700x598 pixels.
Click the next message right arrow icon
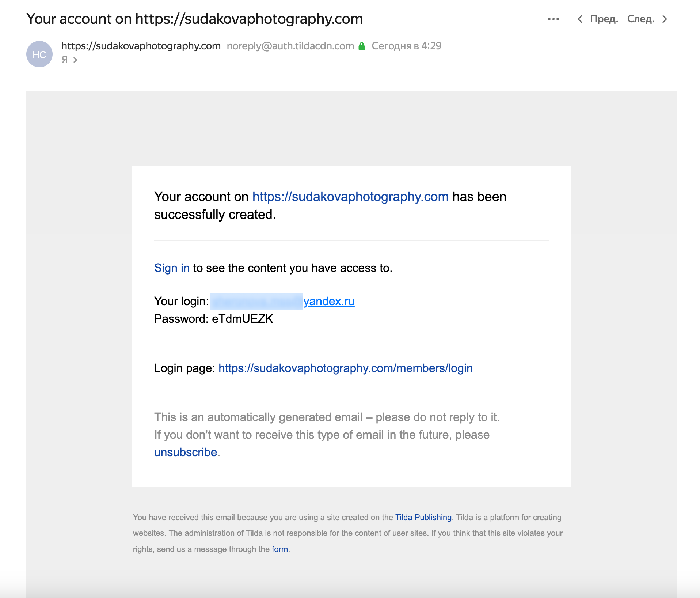(665, 19)
